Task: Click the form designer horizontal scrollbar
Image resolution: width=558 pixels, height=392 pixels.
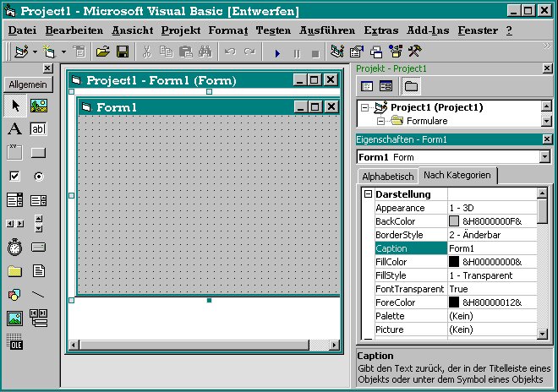Action: (204, 345)
